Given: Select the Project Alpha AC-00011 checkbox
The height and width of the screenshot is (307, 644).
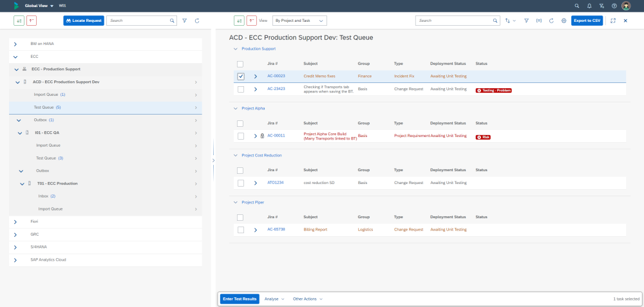Looking at the screenshot, I should (x=241, y=136).
